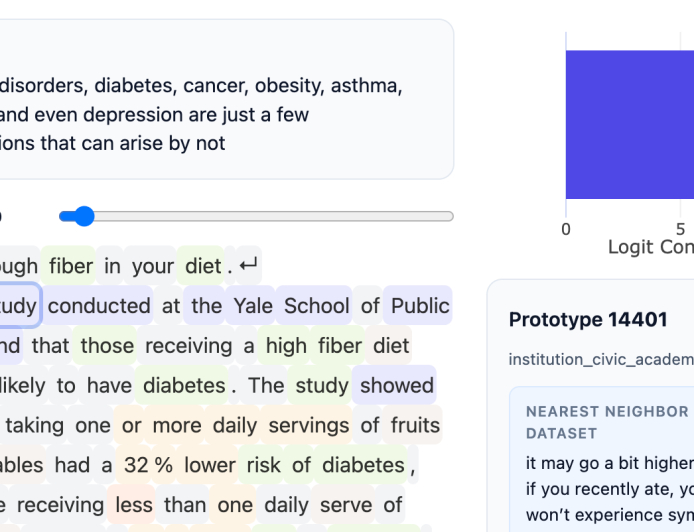The height and width of the screenshot is (532, 694).
Task: Select the "Yale" token
Action: click(252, 306)
